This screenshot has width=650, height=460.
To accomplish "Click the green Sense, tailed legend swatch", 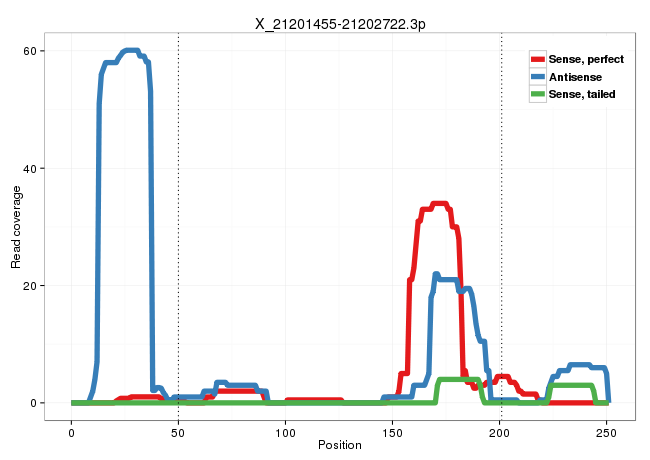I will [538, 93].
